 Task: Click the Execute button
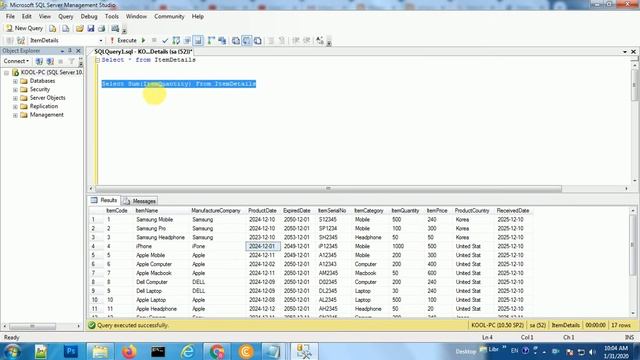pyautogui.click(x=123, y=40)
